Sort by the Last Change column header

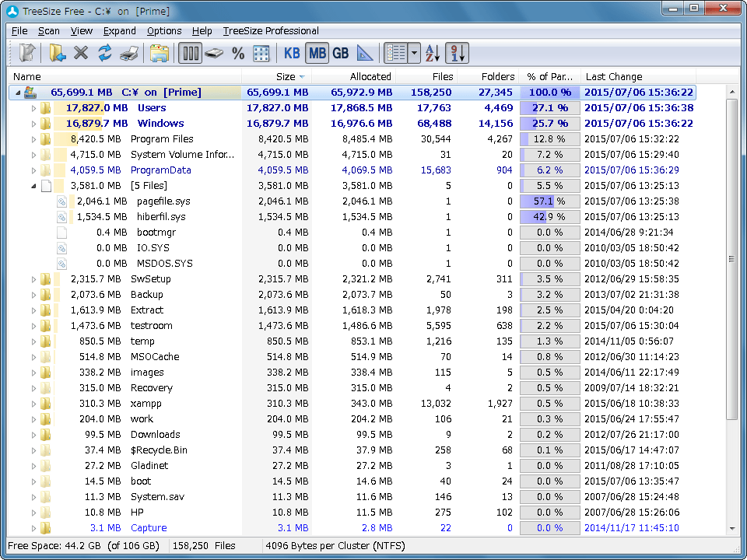point(638,77)
